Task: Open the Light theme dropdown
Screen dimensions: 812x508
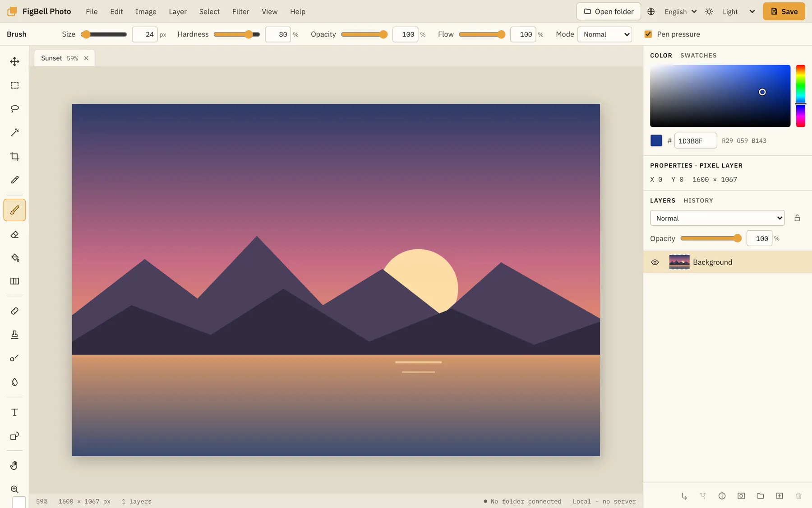Action: point(738,12)
